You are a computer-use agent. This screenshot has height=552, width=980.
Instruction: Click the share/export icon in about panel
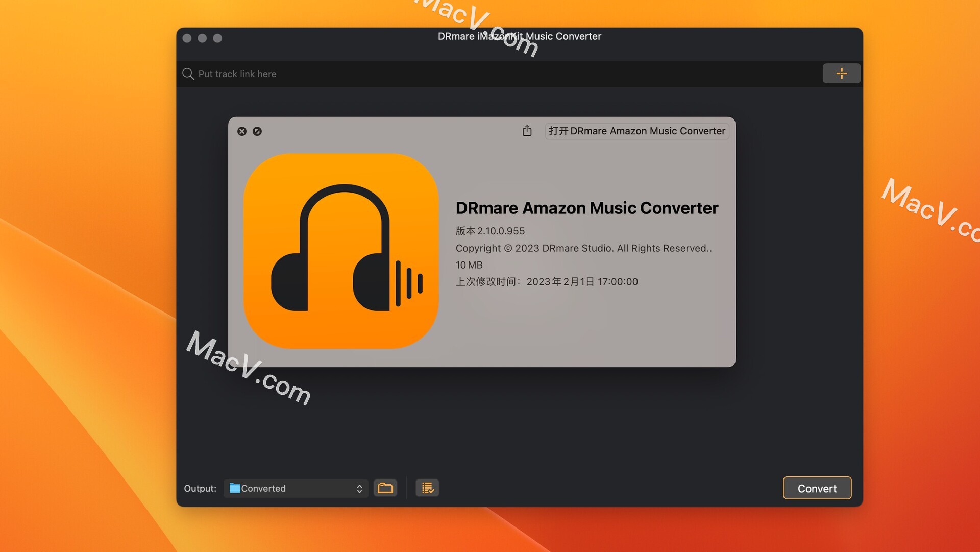(527, 131)
